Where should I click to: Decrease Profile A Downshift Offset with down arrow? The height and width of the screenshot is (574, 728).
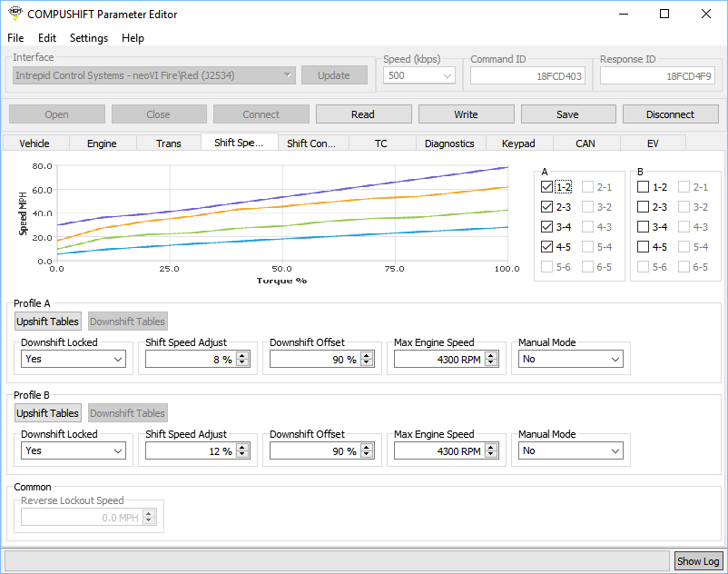[367, 363]
